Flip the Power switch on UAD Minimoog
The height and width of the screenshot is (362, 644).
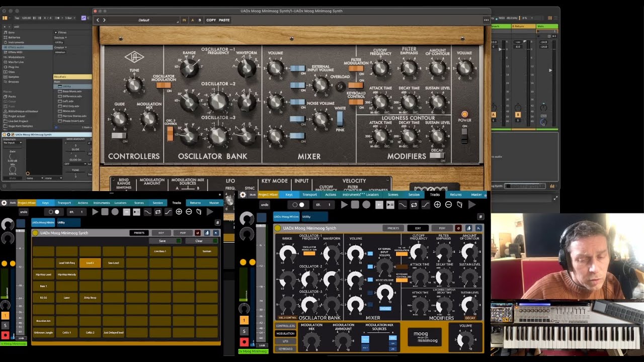[464, 136]
